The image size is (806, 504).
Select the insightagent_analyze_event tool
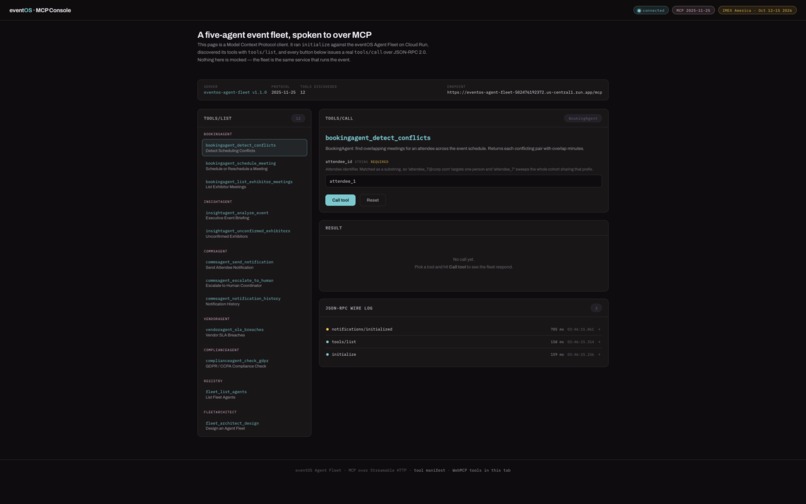254,215
